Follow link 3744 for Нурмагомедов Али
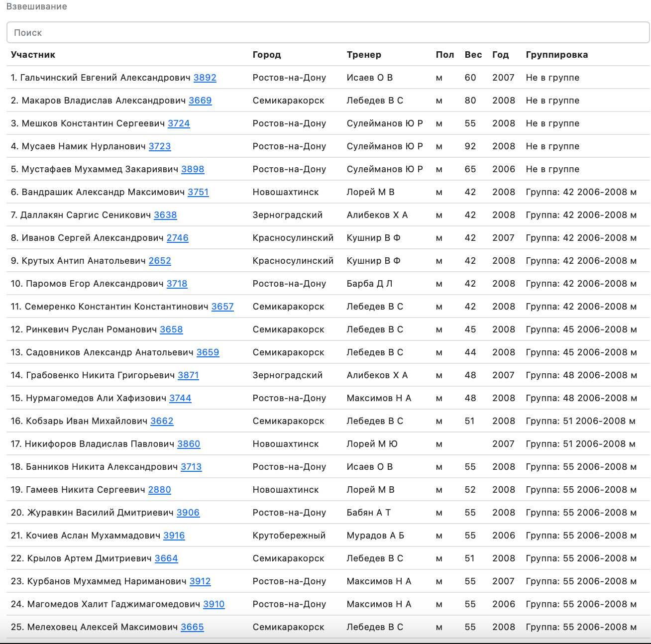651x644 pixels. tap(180, 398)
